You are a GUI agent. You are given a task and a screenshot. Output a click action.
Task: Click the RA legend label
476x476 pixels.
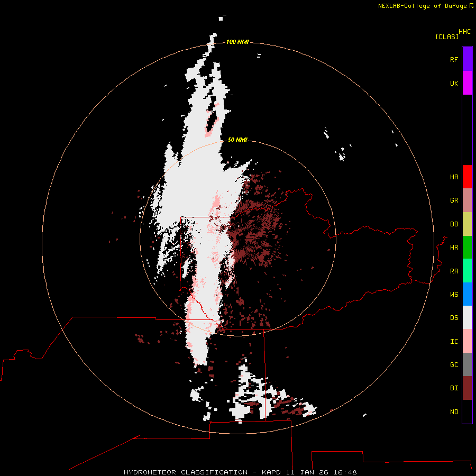point(454,271)
